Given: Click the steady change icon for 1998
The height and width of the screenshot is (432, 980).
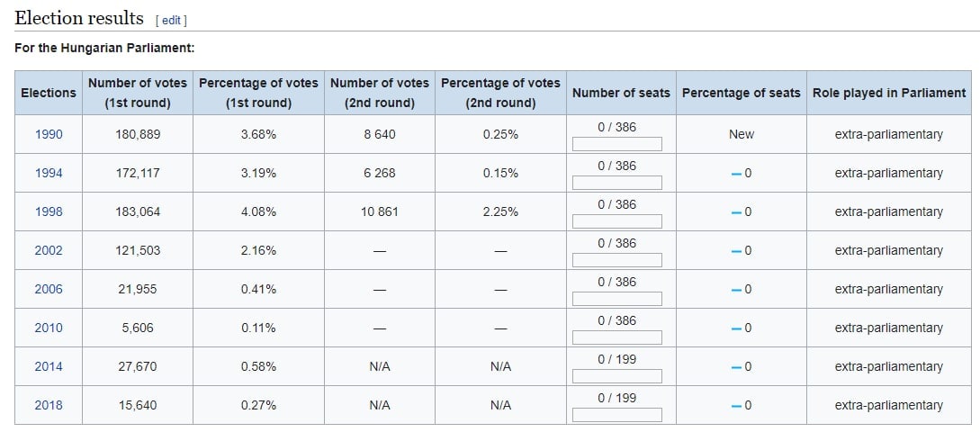Looking at the screenshot, I should click(x=736, y=211).
